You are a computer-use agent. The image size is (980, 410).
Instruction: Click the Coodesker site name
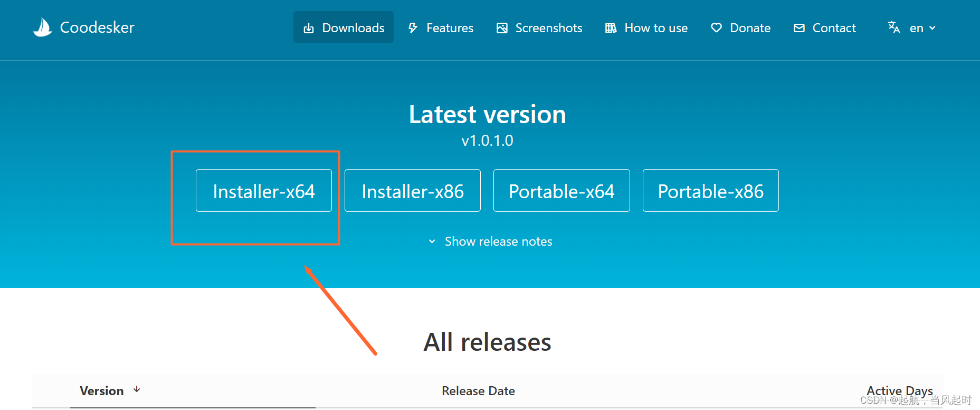(x=97, y=27)
